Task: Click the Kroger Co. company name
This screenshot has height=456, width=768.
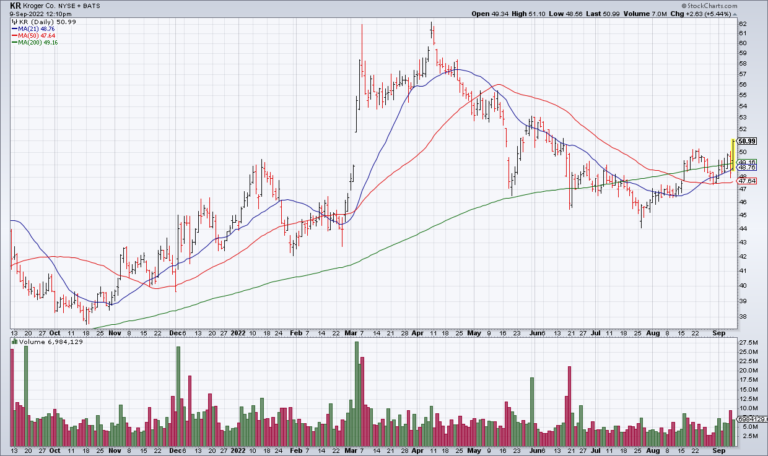Action: coord(40,6)
